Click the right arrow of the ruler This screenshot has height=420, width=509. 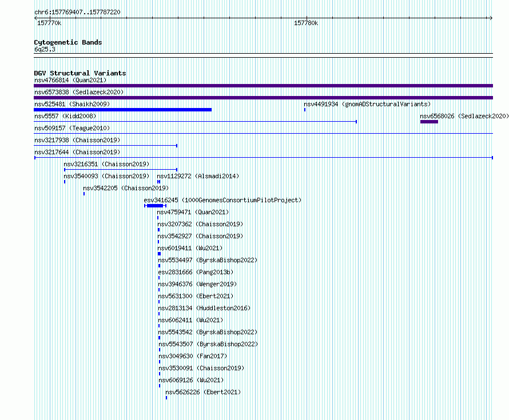pos(491,18)
